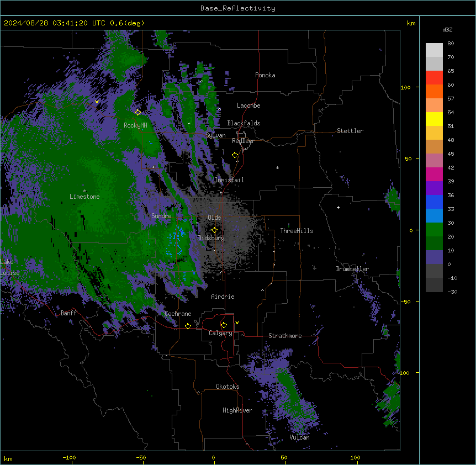The width and height of the screenshot is (476, 465).
Task: Click the Vulcan town label
Action: 300,437
